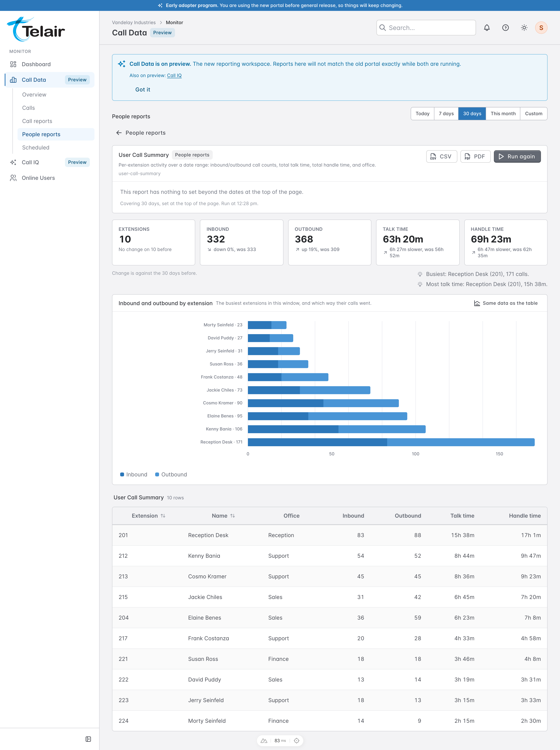Toggle Outbound legend swatch
The height and width of the screenshot is (750, 560).
click(157, 474)
